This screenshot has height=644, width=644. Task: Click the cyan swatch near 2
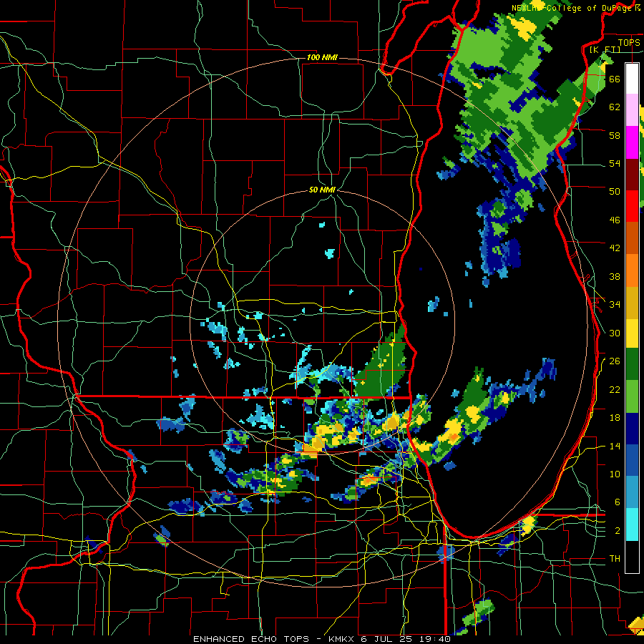click(632, 525)
